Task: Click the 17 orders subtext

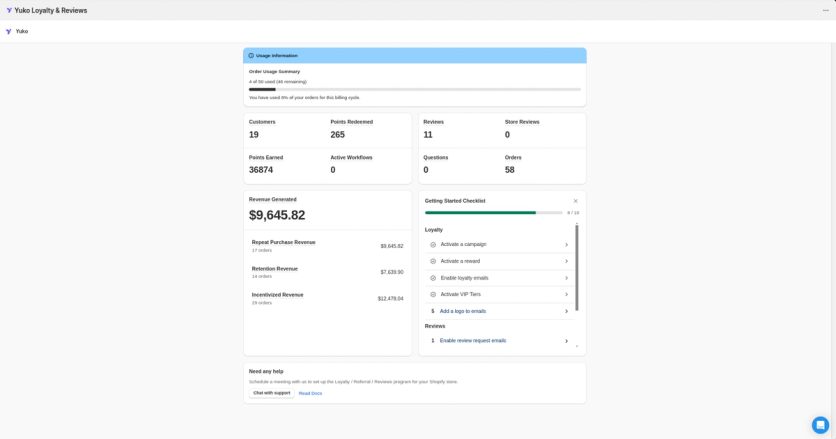Action: (x=262, y=250)
